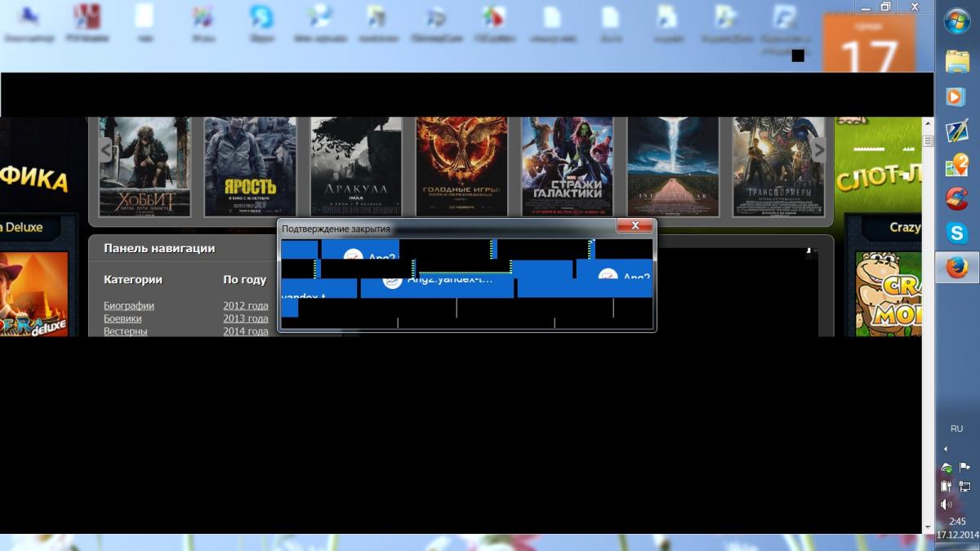
Task: Click the page scrollbar down arrow
Action: click(928, 527)
